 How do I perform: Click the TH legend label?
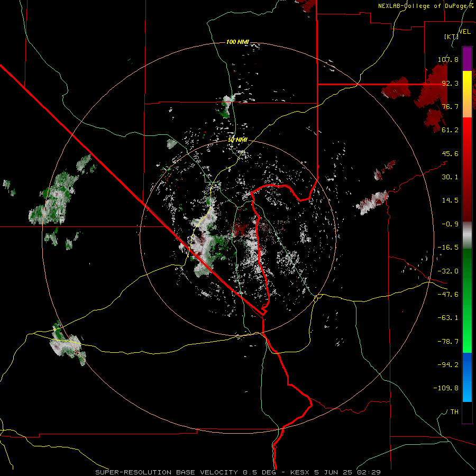pyautogui.click(x=454, y=412)
